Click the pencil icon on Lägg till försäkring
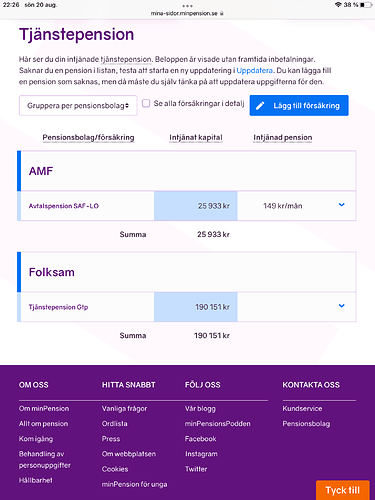Viewport: 375px width, 500px height. (260, 106)
